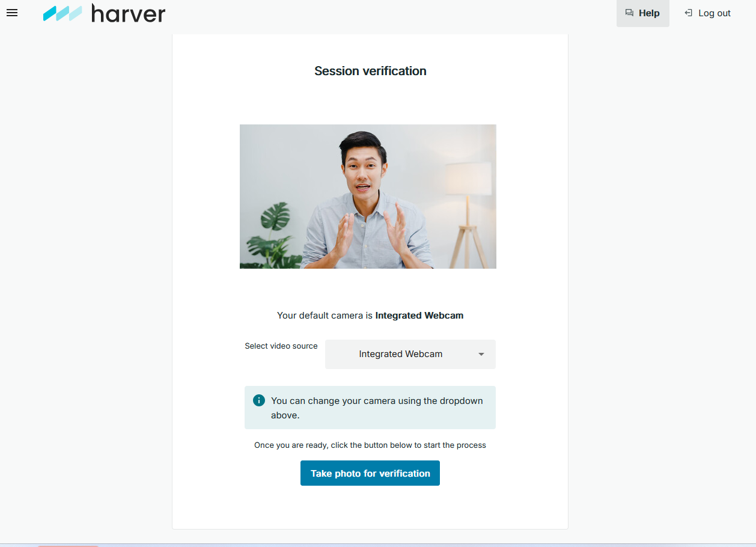Click the webcam preview image
Viewport: 756px width, 547px height.
pyautogui.click(x=368, y=196)
